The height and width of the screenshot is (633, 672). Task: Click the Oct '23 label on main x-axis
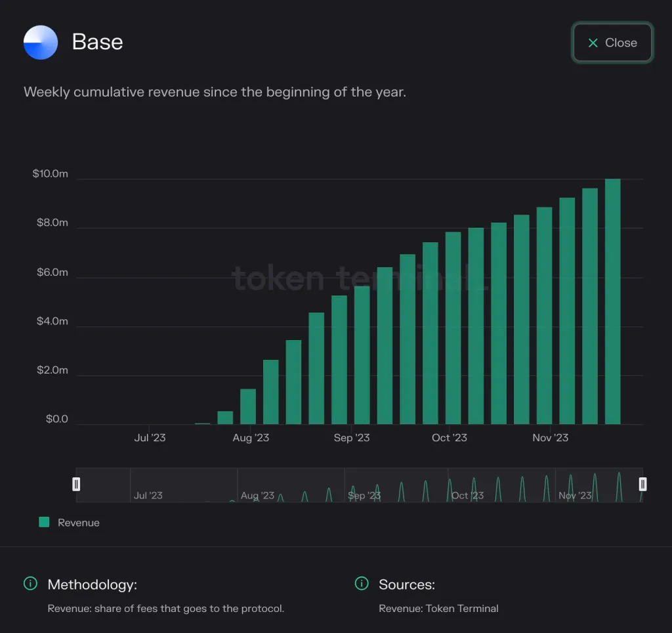tap(450, 438)
